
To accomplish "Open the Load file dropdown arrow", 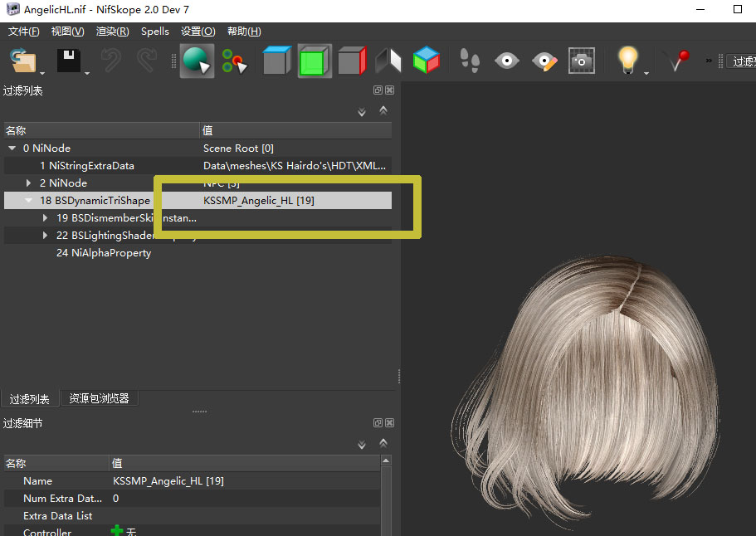I will tap(42, 73).
